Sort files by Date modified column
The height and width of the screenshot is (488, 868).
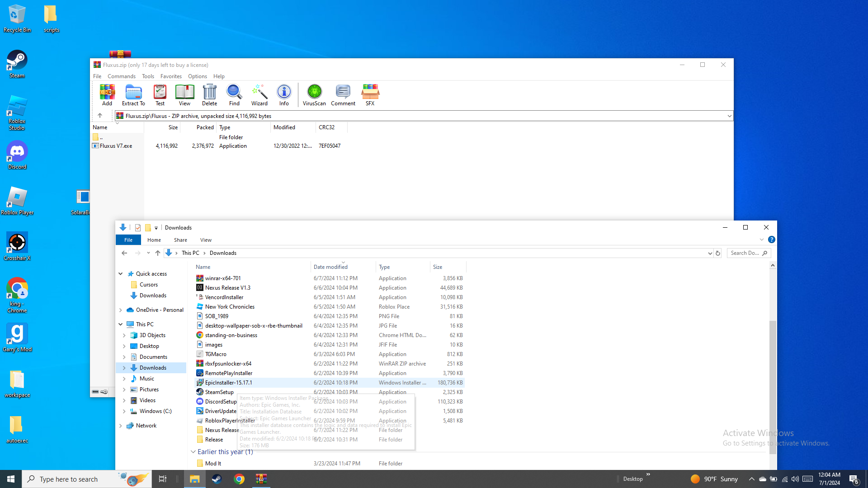[343, 267]
